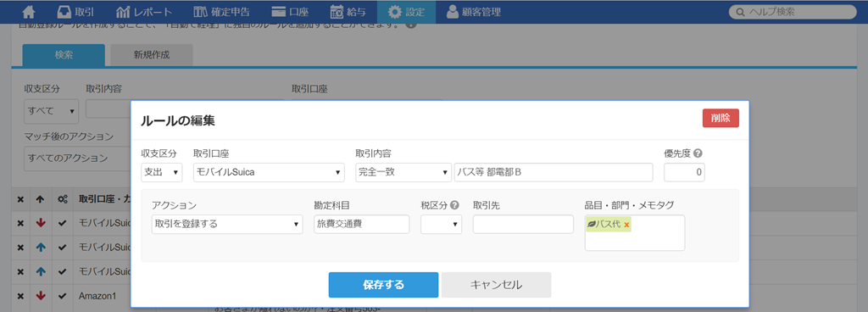
Task: Click the x icon in table header
Action: (x=20, y=200)
